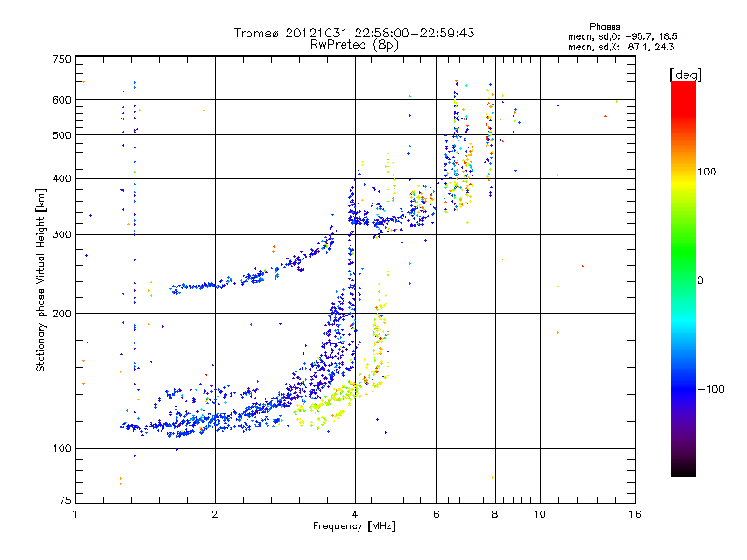Click the y-axis '750' tick label
747x560 pixels.
coord(62,59)
